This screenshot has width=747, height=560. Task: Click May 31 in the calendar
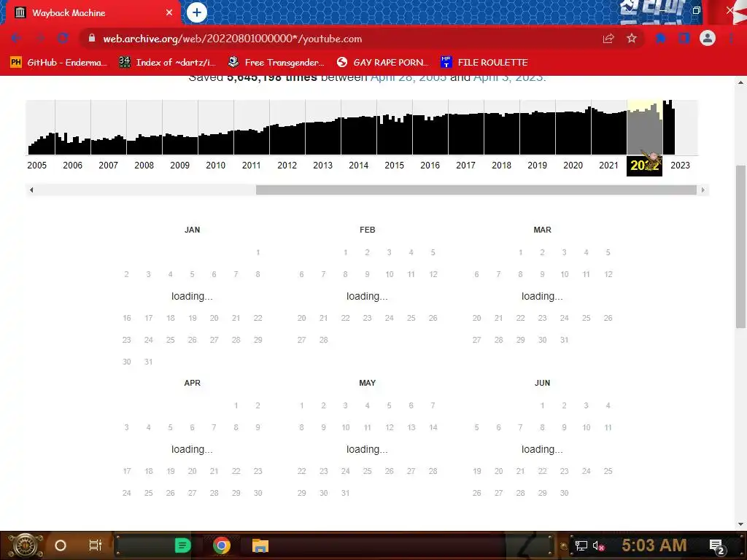point(345,494)
